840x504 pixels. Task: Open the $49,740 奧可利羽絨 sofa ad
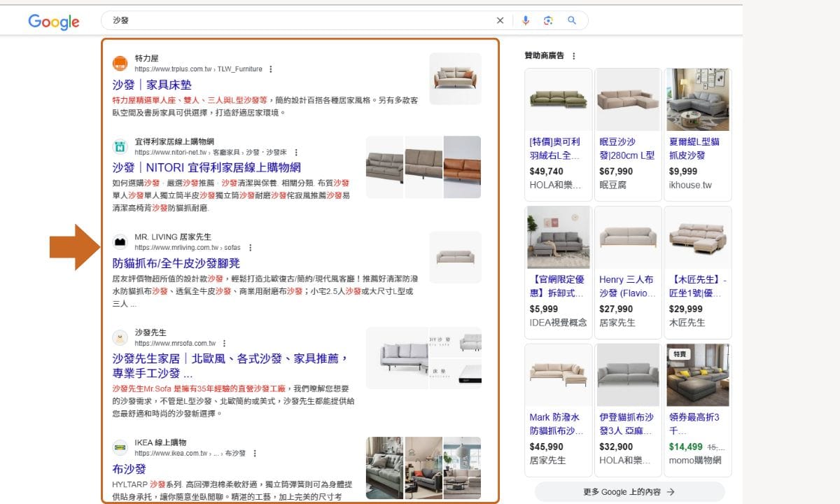coord(558,134)
